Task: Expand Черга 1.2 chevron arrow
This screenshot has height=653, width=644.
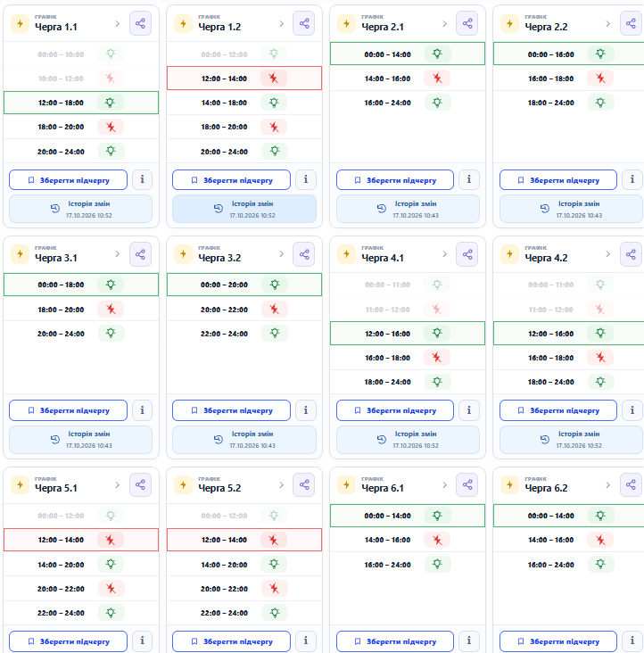Action: 281,24
